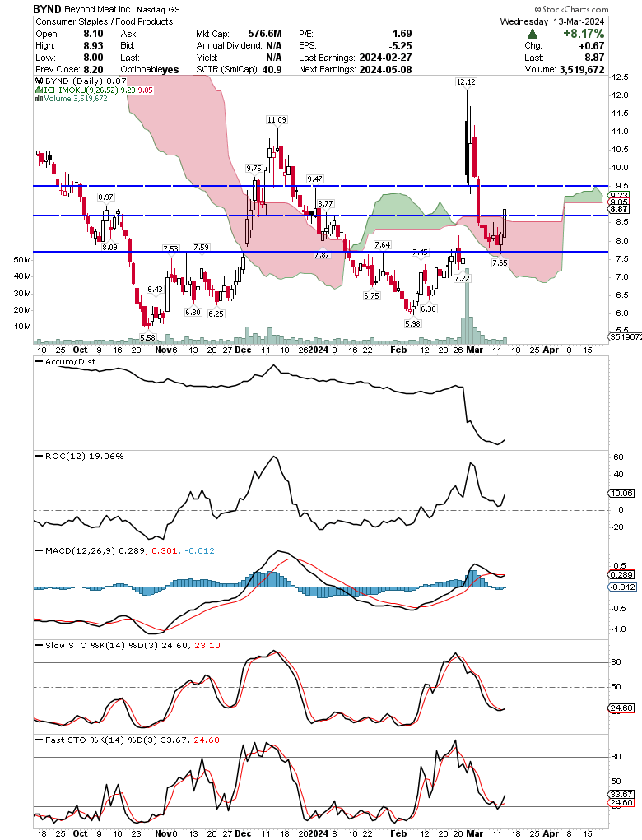Click the 8.09 low price label

coord(109,247)
